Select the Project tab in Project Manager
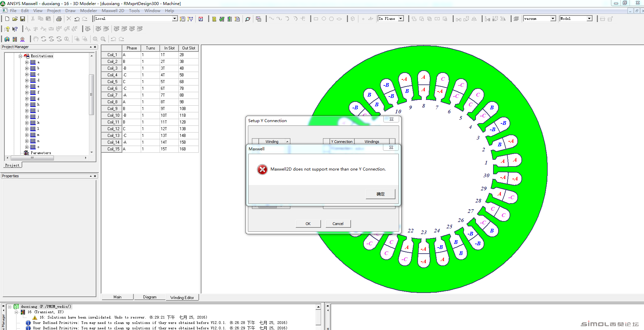The width and height of the screenshot is (644, 330). coord(12,165)
